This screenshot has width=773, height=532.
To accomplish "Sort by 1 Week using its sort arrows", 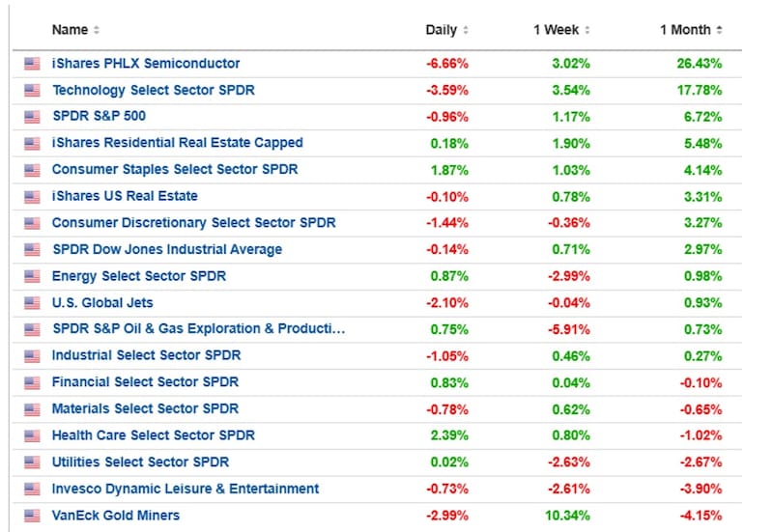I will click(x=587, y=30).
